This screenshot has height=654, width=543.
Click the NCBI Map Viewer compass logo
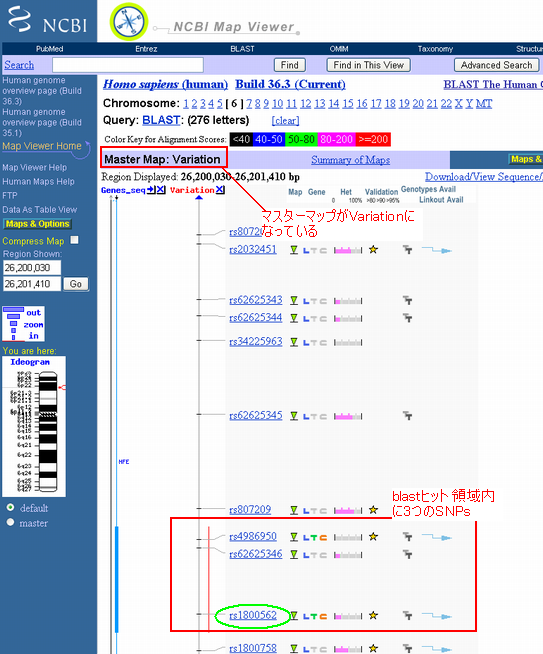(x=129, y=22)
